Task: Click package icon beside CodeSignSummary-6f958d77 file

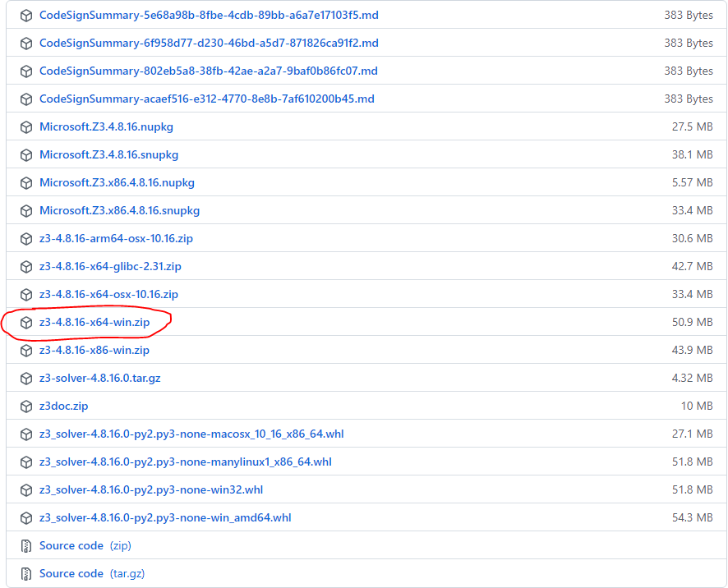Action: point(26,44)
